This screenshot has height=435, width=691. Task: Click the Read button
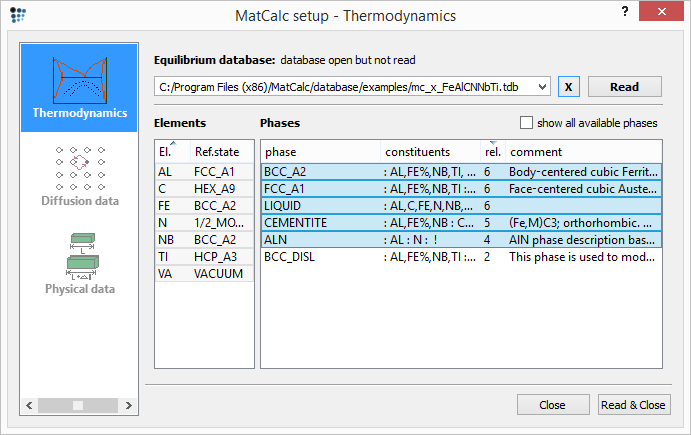coord(624,87)
